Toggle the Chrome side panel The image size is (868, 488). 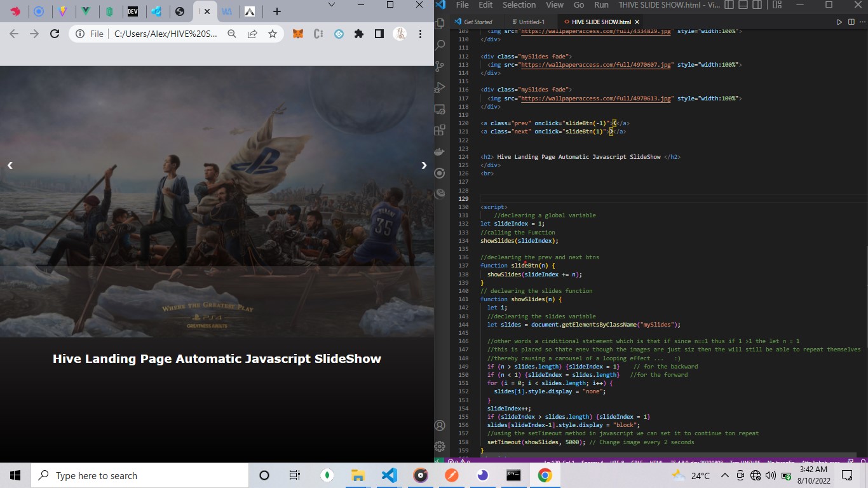click(379, 34)
